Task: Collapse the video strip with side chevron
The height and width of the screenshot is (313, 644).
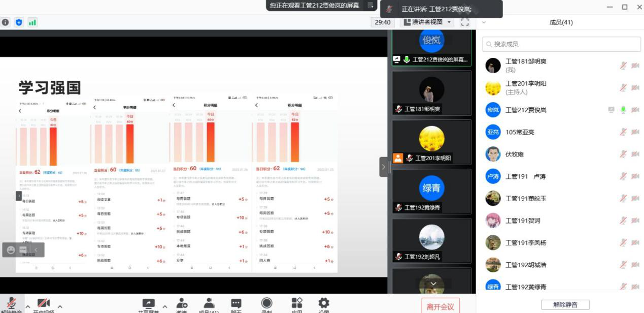Action: pos(384,167)
